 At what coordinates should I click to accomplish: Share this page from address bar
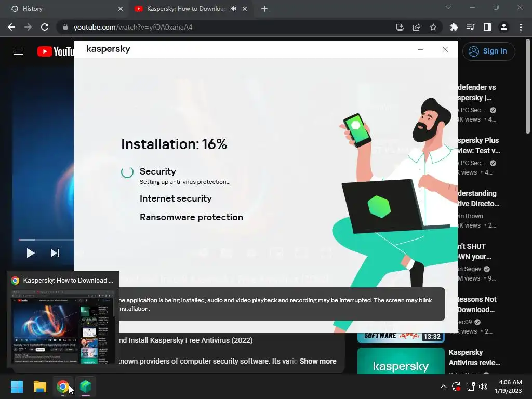[x=417, y=27]
